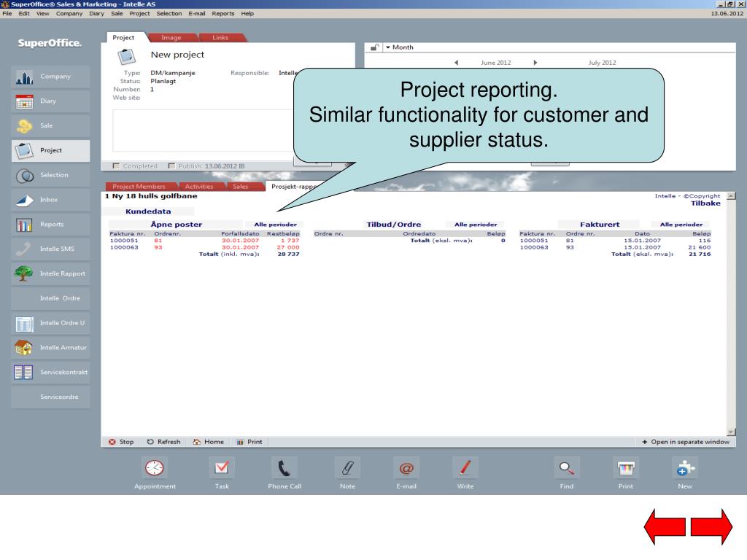Switch to the Image tab
The width and height of the screenshot is (747, 560).
171,38
